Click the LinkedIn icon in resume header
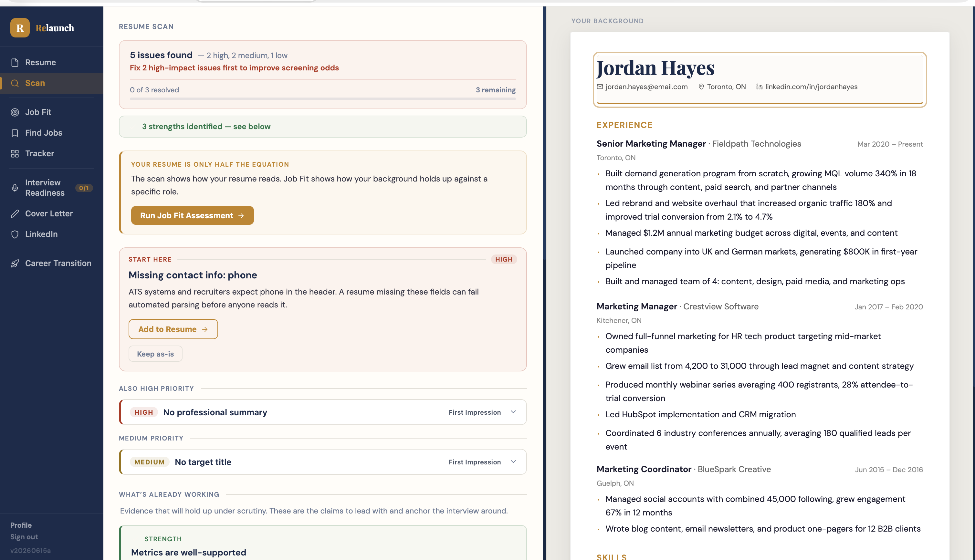This screenshot has width=975, height=560. 759,87
